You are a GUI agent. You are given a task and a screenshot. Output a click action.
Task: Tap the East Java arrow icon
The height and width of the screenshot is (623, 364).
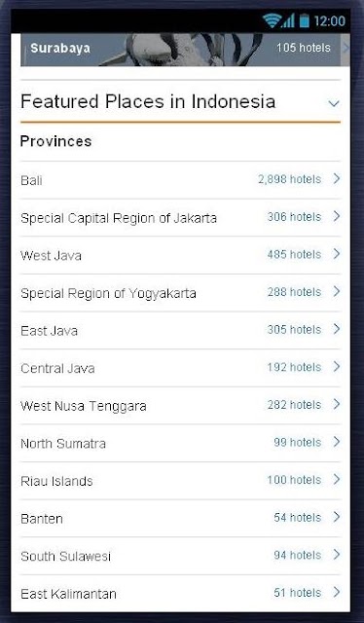click(x=337, y=329)
